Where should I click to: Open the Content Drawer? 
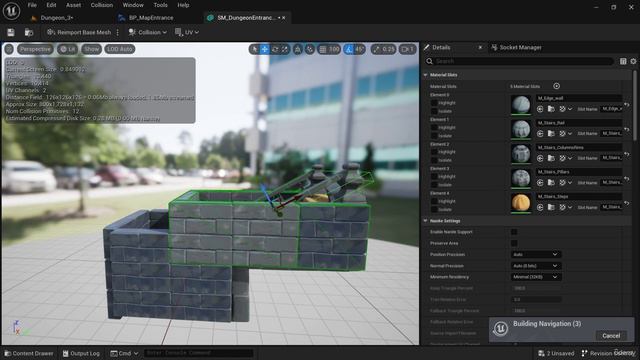click(x=29, y=353)
